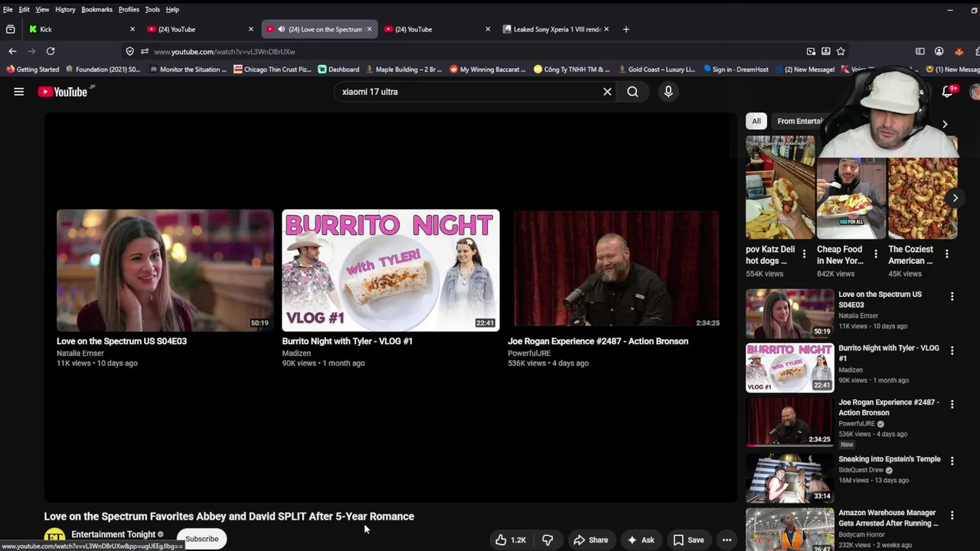Share the video

tap(590, 540)
